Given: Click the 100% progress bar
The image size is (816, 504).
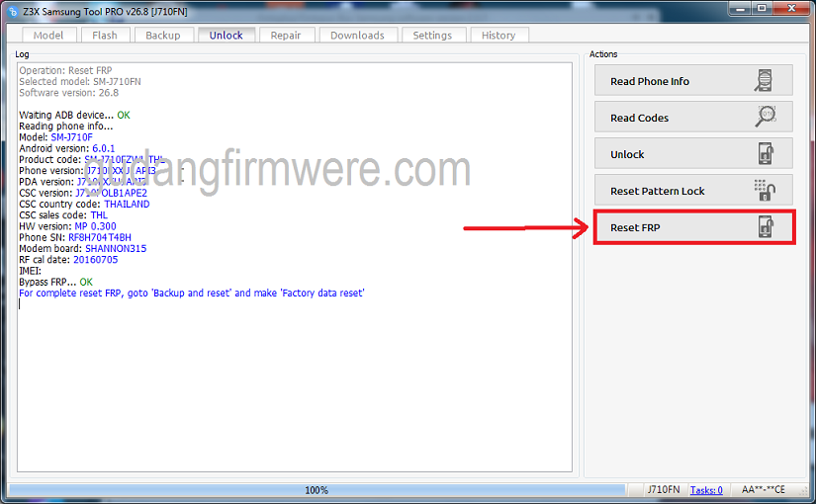Looking at the screenshot, I should (x=317, y=490).
